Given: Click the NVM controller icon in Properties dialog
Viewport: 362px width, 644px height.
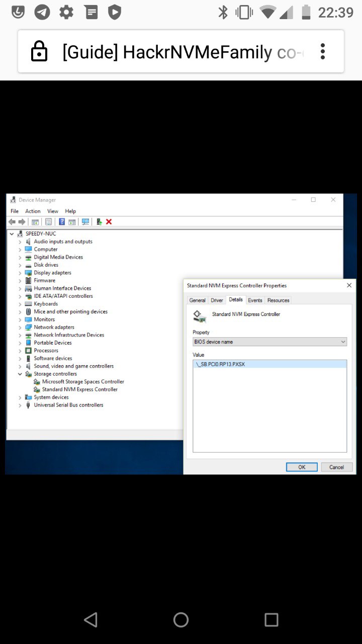Looking at the screenshot, I should (x=200, y=316).
